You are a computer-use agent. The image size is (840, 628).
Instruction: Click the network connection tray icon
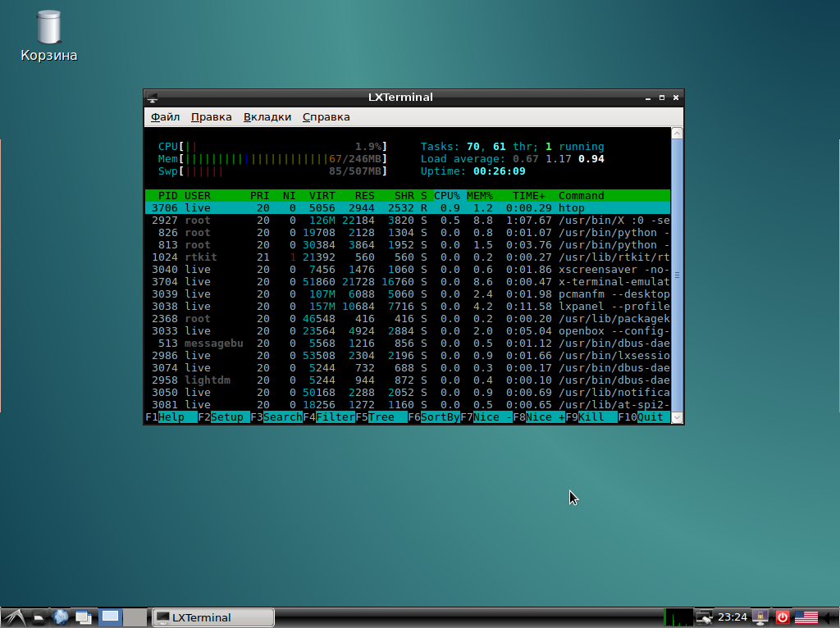click(704, 617)
